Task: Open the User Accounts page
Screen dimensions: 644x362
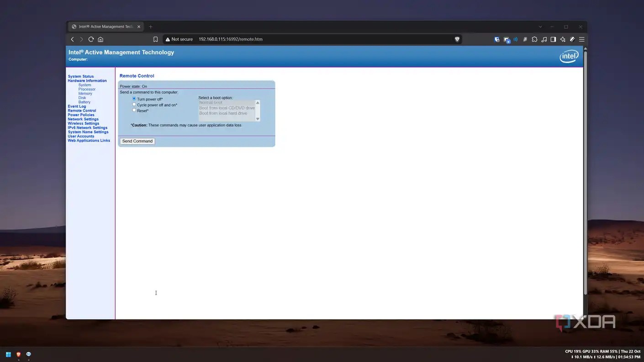Action: click(81, 136)
